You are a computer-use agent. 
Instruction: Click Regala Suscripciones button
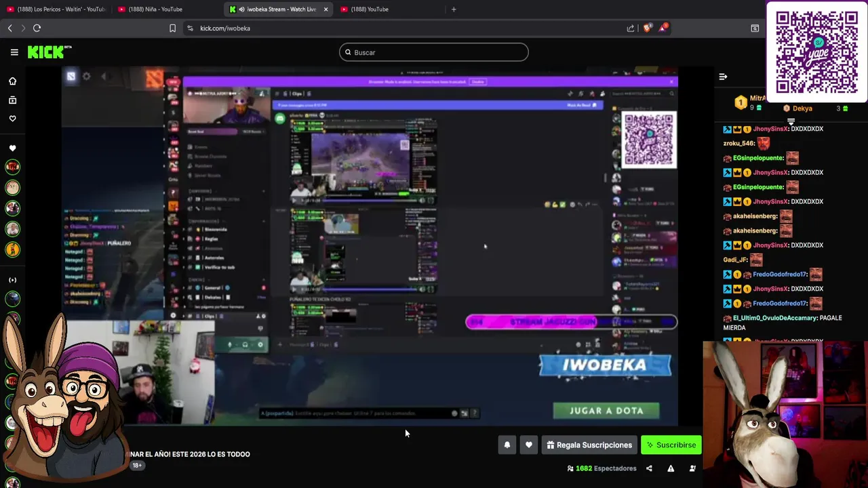[589, 445]
